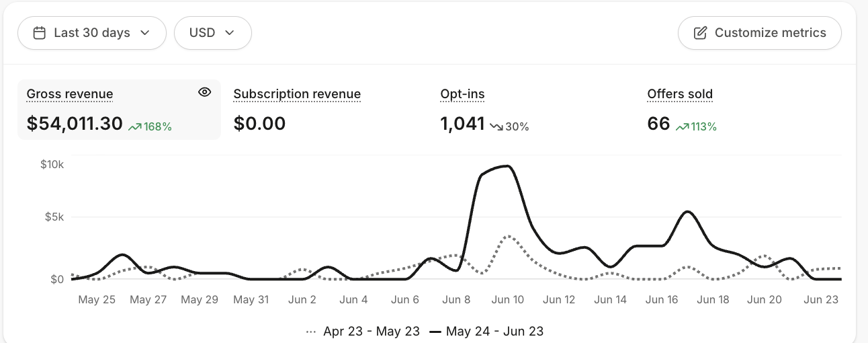Click the pencil icon in Customize metrics
This screenshot has width=868, height=343.
click(700, 33)
